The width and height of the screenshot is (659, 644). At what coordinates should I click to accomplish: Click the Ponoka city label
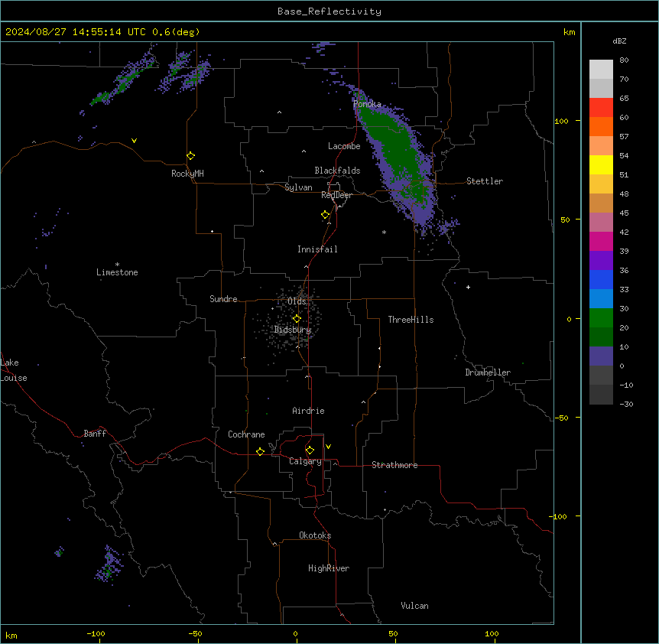click(367, 104)
